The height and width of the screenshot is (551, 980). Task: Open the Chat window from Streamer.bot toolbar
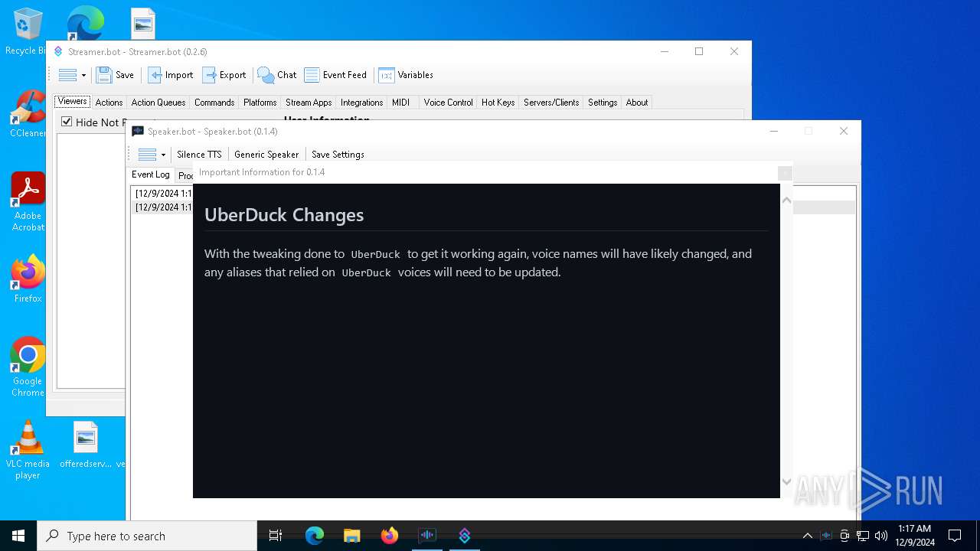point(277,75)
